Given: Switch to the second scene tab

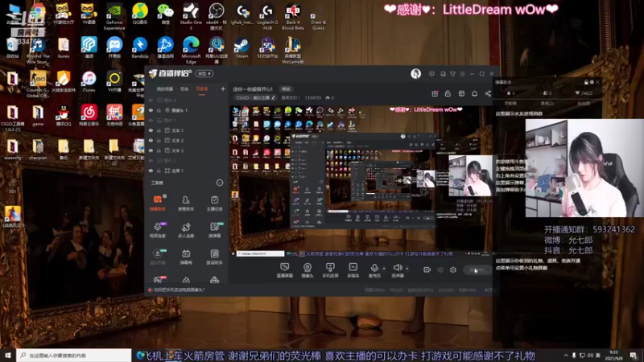Looking at the screenshot, I should pos(184,89).
